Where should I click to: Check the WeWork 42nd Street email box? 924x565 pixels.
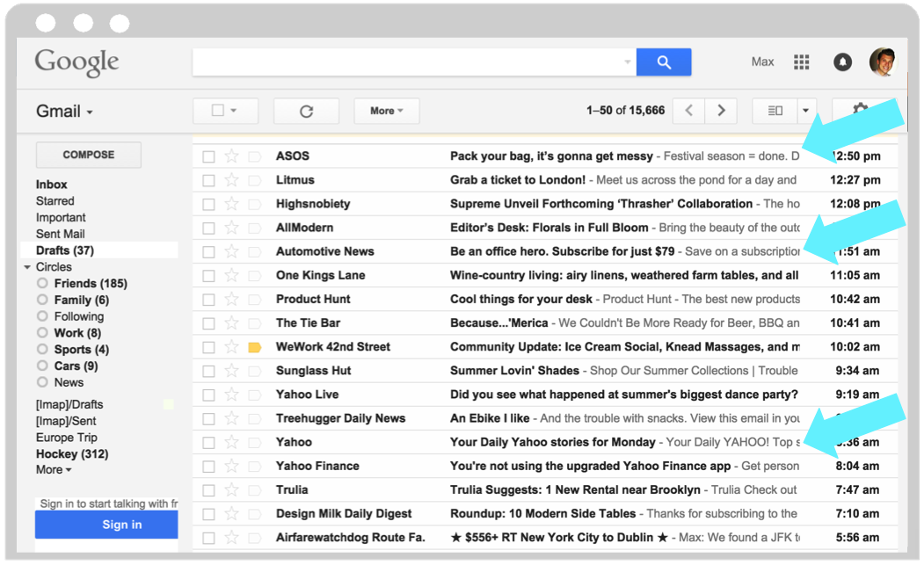tap(208, 348)
